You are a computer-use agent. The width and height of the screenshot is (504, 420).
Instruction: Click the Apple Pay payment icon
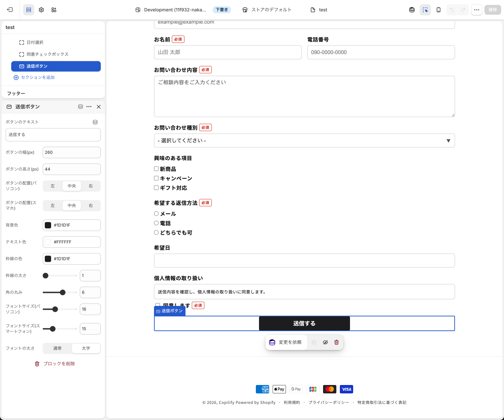coord(279,389)
